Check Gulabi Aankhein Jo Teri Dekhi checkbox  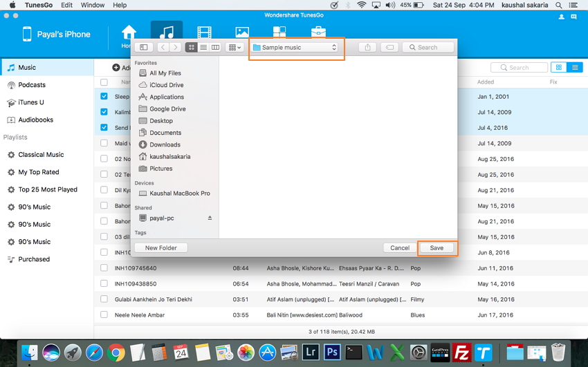[104, 299]
